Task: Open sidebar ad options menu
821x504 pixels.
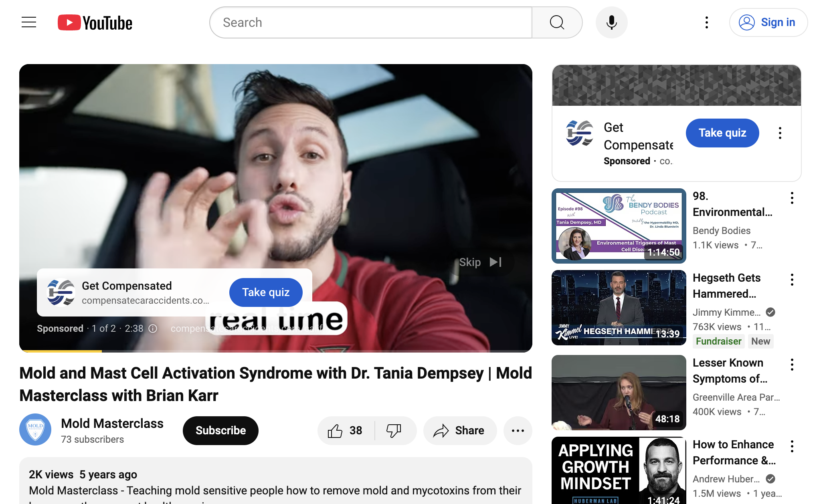Action: pyautogui.click(x=780, y=133)
